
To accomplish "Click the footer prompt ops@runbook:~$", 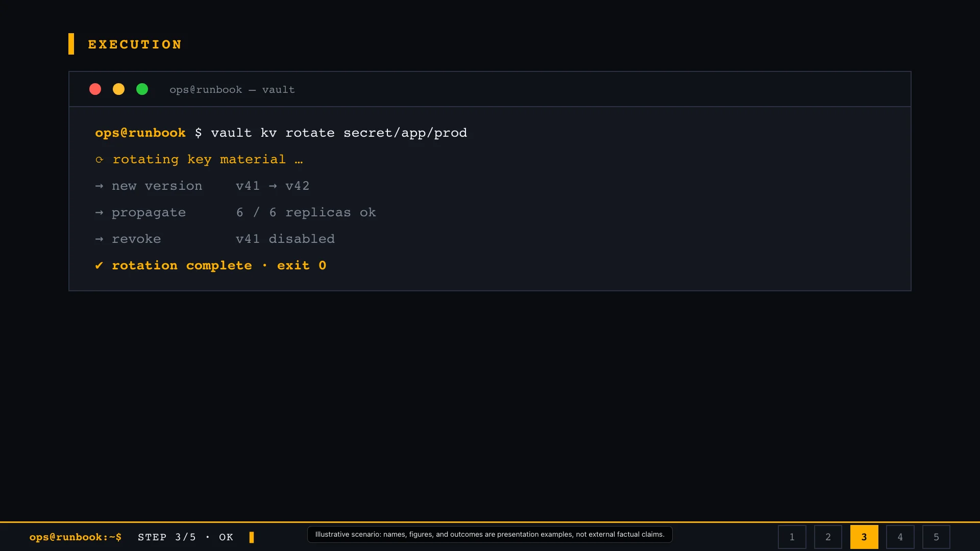I will click(x=76, y=537).
